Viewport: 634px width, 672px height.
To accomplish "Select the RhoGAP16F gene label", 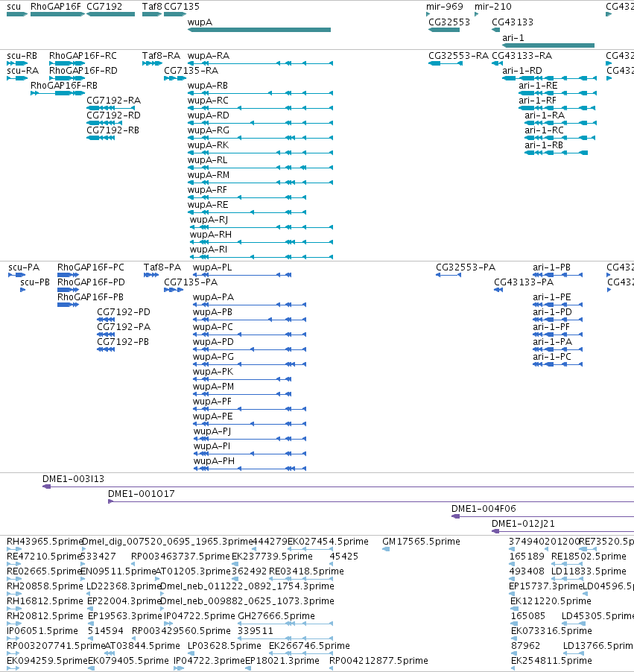I will (56, 7).
